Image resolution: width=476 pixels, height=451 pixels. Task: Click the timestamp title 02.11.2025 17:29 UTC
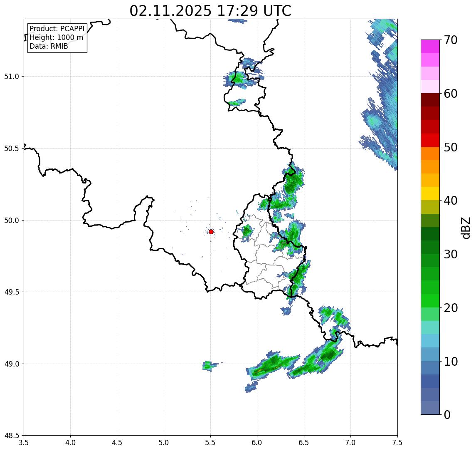point(210,11)
